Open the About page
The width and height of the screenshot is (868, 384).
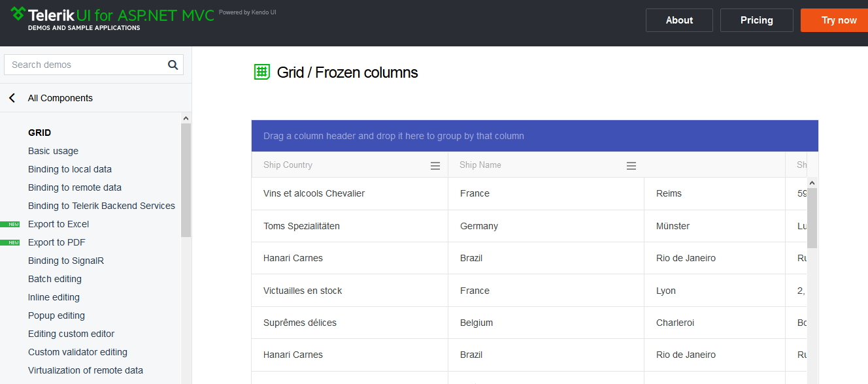[679, 20]
